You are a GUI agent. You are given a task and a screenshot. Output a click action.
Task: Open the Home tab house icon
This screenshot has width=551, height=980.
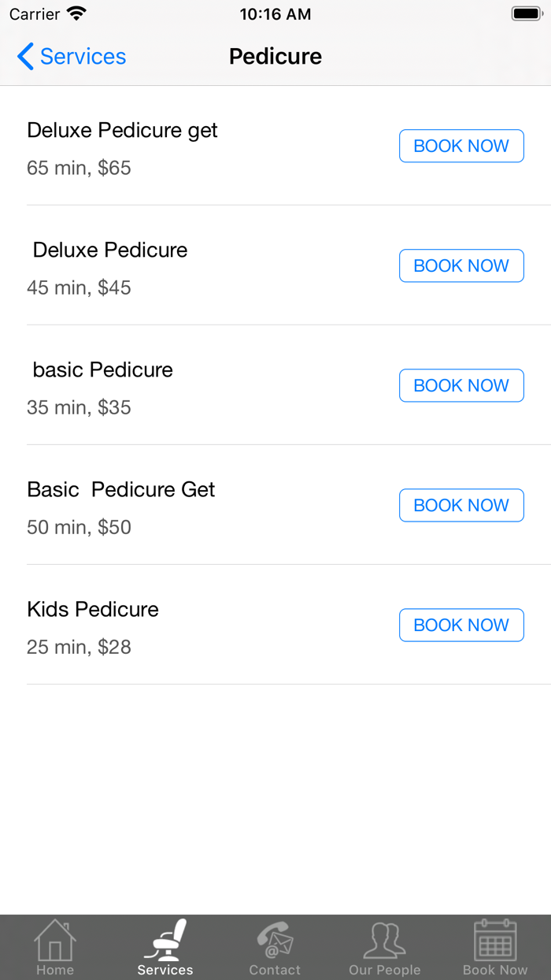click(55, 940)
